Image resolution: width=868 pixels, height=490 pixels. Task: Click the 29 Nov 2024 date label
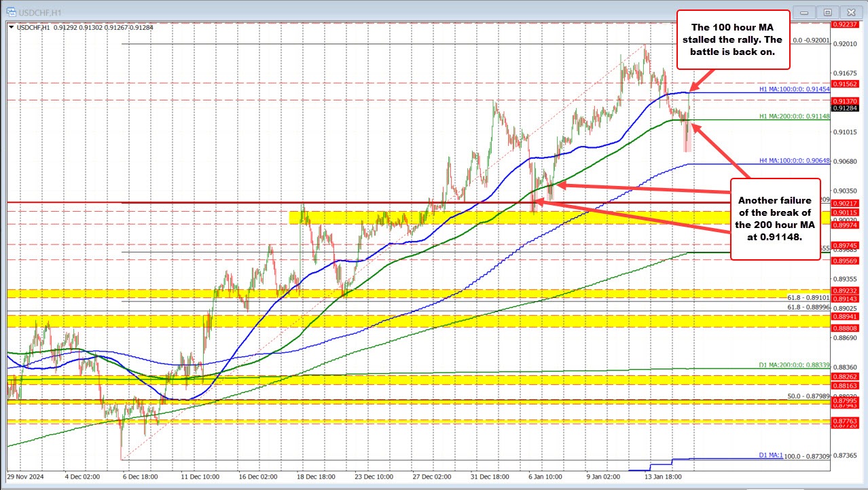[24, 476]
